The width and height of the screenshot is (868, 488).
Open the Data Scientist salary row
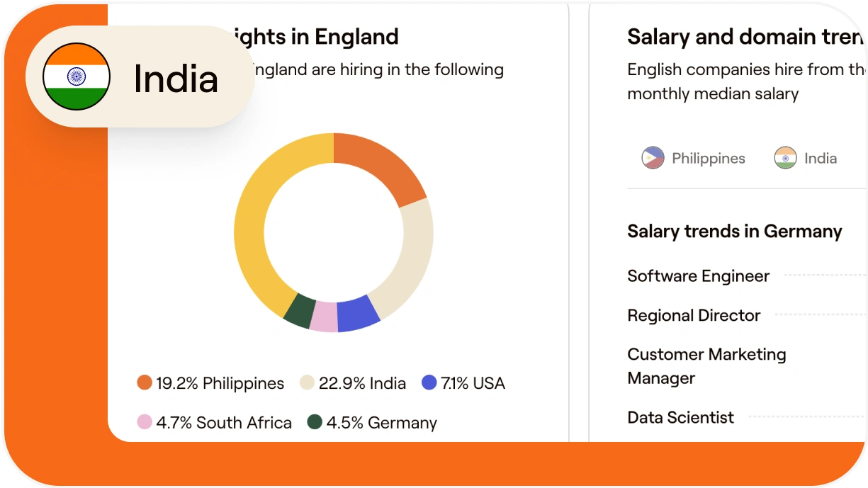[x=680, y=417]
